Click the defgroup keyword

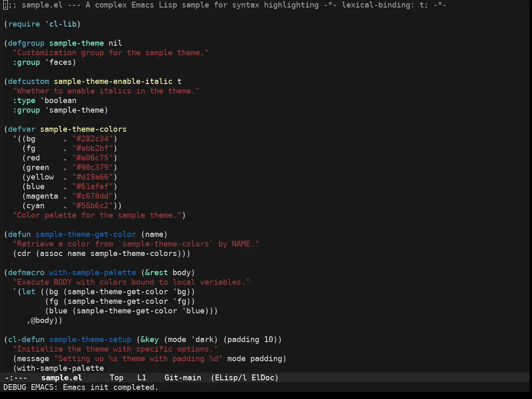[x=26, y=43]
